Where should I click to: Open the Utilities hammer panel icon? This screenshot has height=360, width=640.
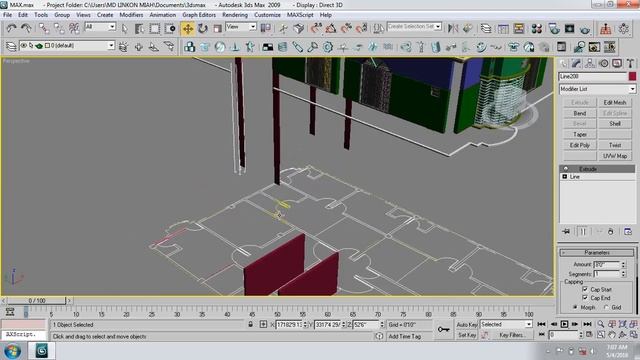coord(631,63)
